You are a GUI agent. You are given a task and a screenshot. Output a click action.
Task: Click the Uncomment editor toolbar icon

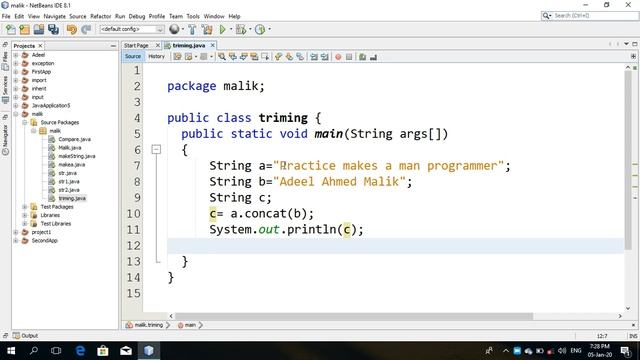pyautogui.click(x=373, y=57)
